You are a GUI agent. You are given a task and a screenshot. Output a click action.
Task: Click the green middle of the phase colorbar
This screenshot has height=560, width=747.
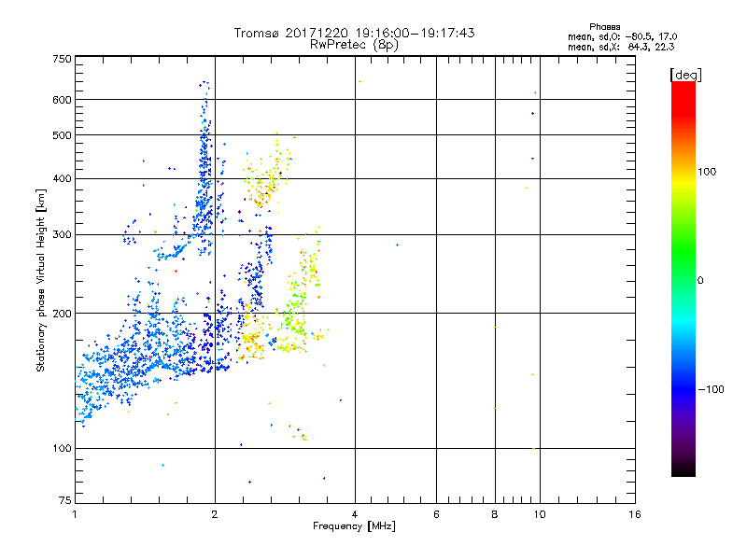pos(684,252)
